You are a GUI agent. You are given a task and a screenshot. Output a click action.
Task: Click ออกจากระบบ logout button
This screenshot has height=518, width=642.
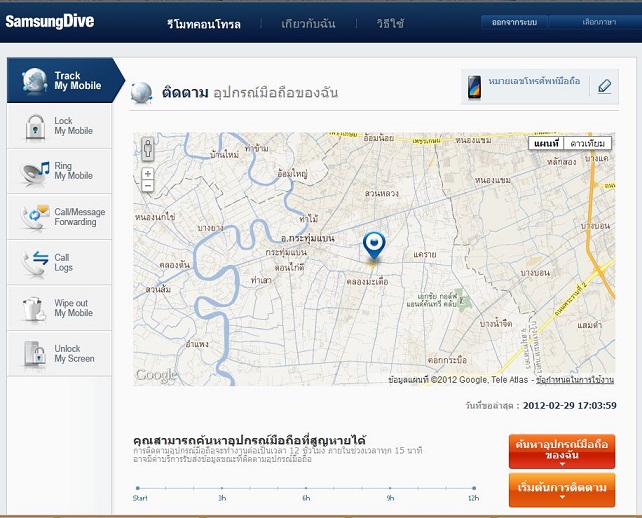tap(514, 22)
